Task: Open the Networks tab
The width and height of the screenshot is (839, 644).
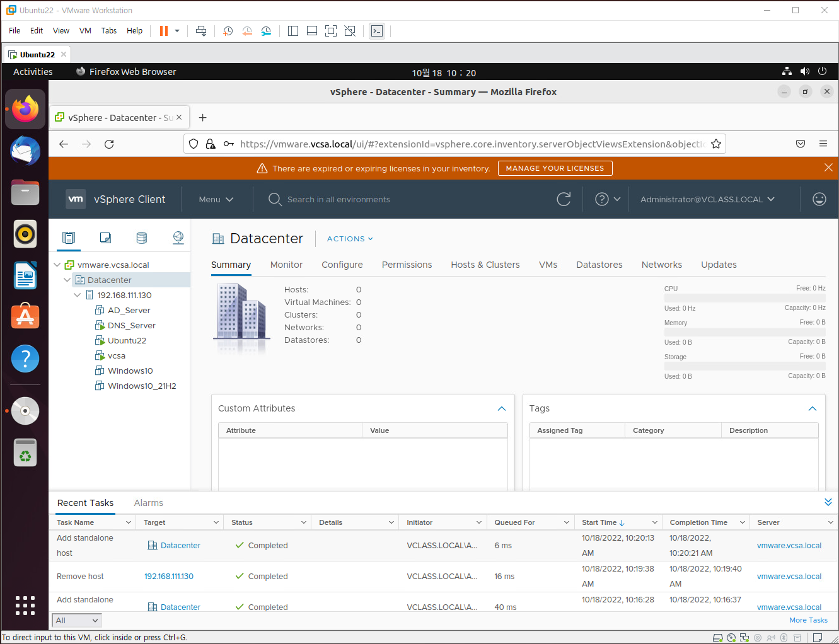Action: click(x=662, y=265)
